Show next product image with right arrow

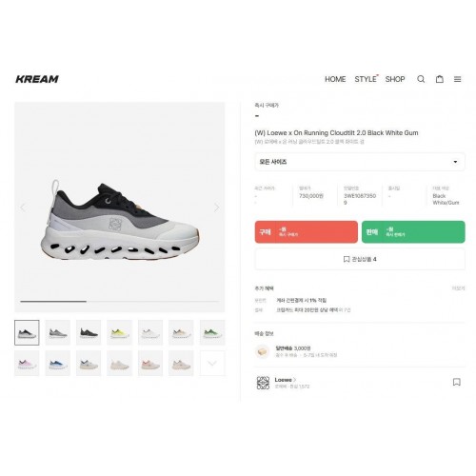point(217,208)
